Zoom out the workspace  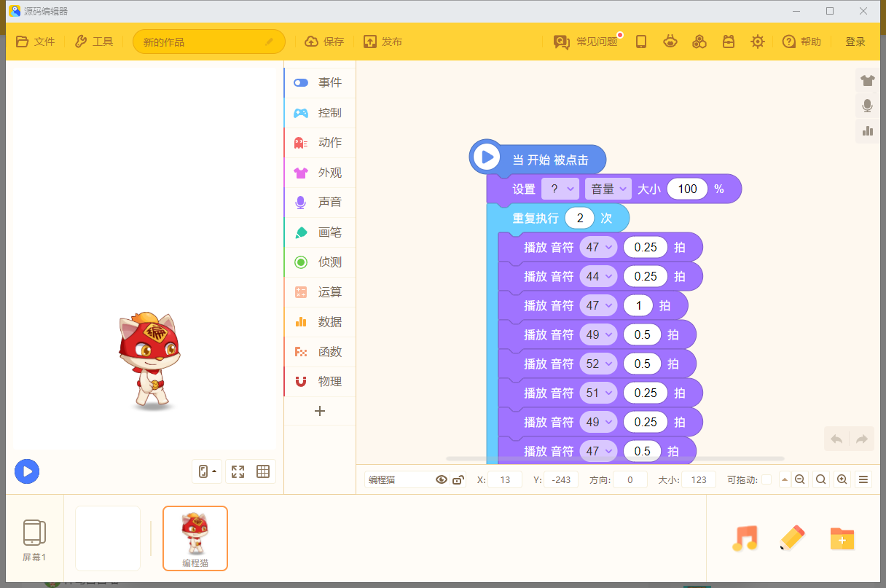click(x=800, y=479)
